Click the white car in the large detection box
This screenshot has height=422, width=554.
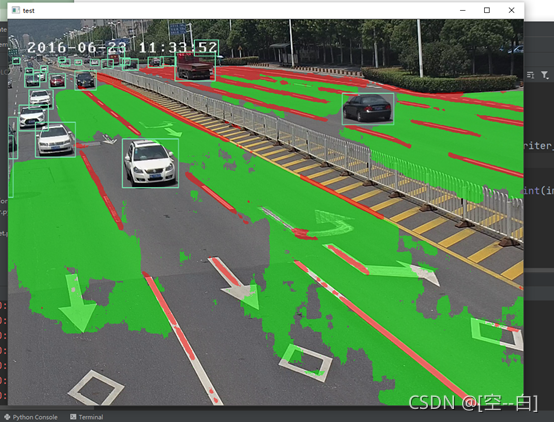click(150, 163)
